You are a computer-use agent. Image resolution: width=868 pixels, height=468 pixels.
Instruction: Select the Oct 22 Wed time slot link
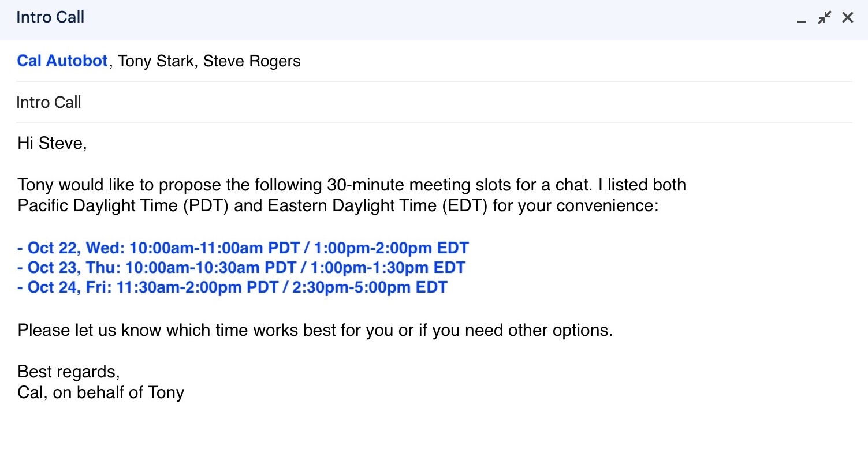pyautogui.click(x=243, y=248)
